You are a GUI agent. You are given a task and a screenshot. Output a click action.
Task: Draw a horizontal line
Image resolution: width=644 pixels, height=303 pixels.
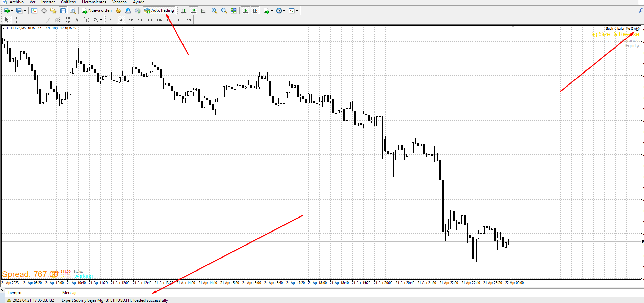click(x=39, y=20)
